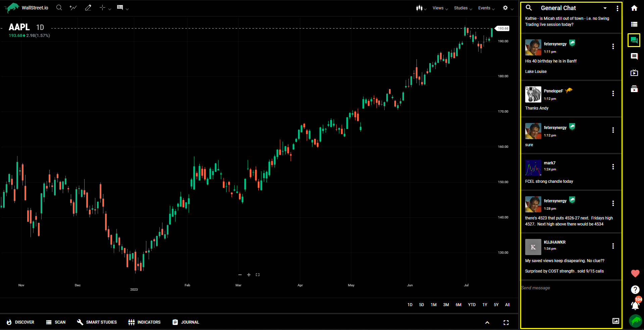644x330 pixels.
Task: Search within General Chat
Action: coord(529,8)
